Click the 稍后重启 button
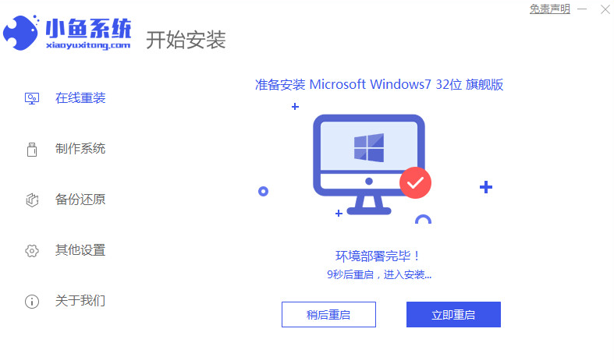614x364 pixels. tap(328, 314)
